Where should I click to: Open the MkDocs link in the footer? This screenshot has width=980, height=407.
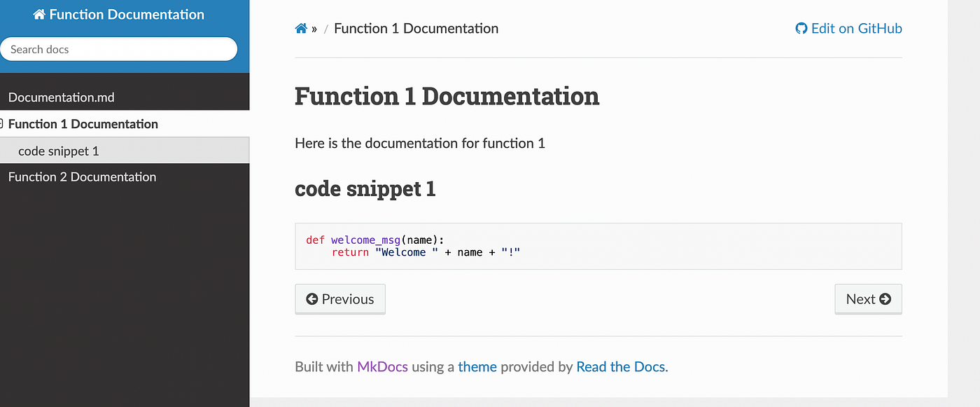(382, 366)
